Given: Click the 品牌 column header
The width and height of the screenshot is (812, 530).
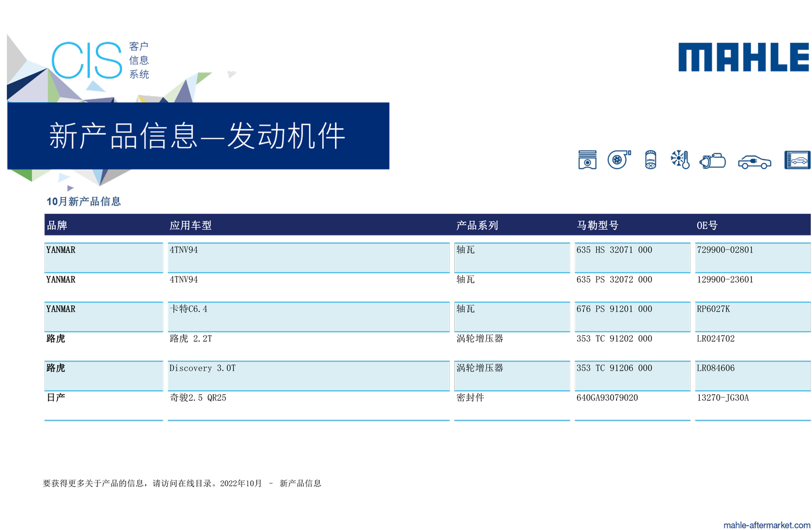Looking at the screenshot, I should pyautogui.click(x=57, y=225).
